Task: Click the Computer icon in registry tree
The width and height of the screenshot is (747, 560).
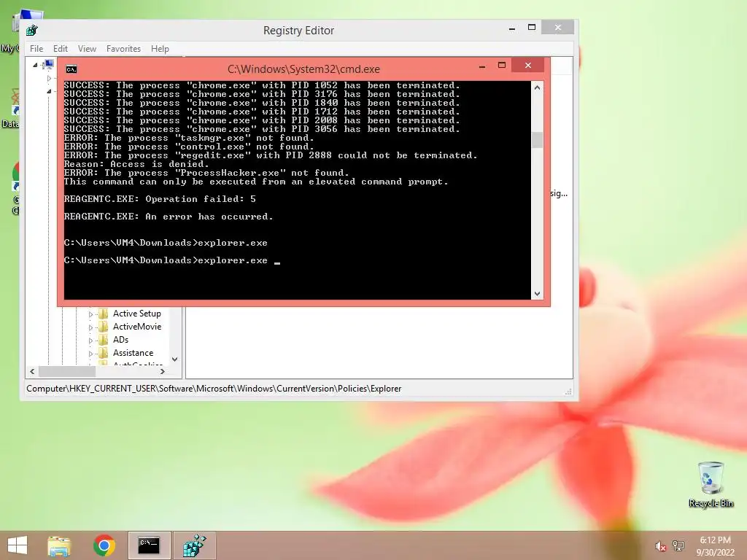Action: coord(48,65)
